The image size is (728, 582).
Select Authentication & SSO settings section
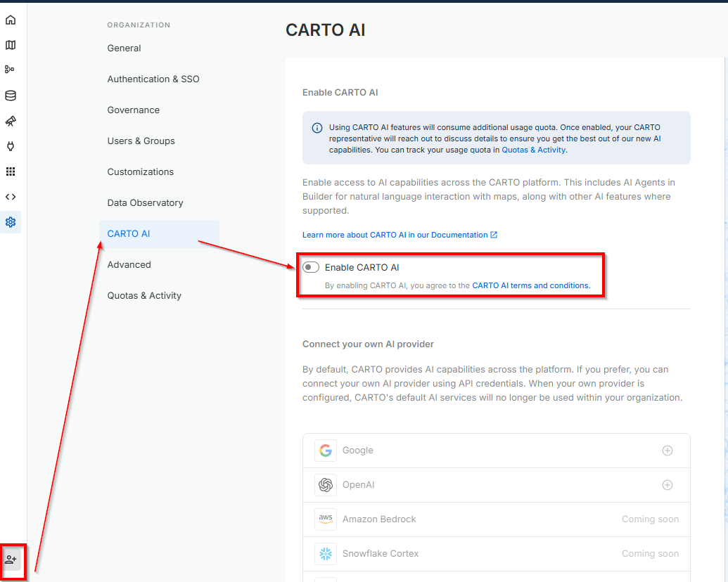point(153,79)
